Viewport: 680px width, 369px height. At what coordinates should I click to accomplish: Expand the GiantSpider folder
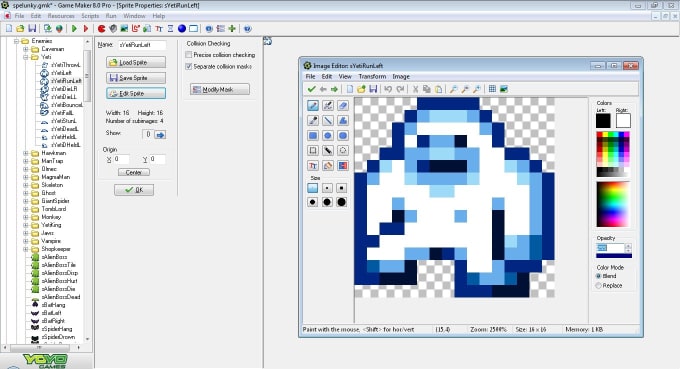tap(26, 201)
